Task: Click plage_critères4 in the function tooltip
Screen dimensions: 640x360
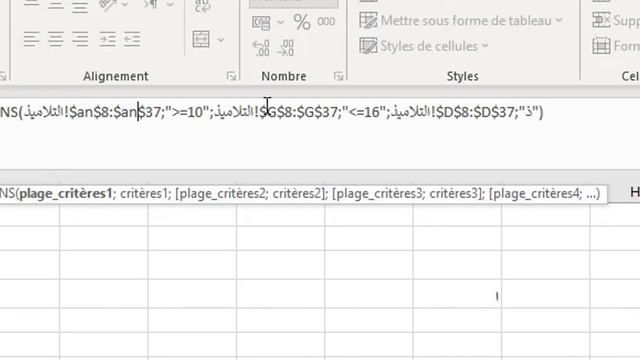Action: click(536, 193)
